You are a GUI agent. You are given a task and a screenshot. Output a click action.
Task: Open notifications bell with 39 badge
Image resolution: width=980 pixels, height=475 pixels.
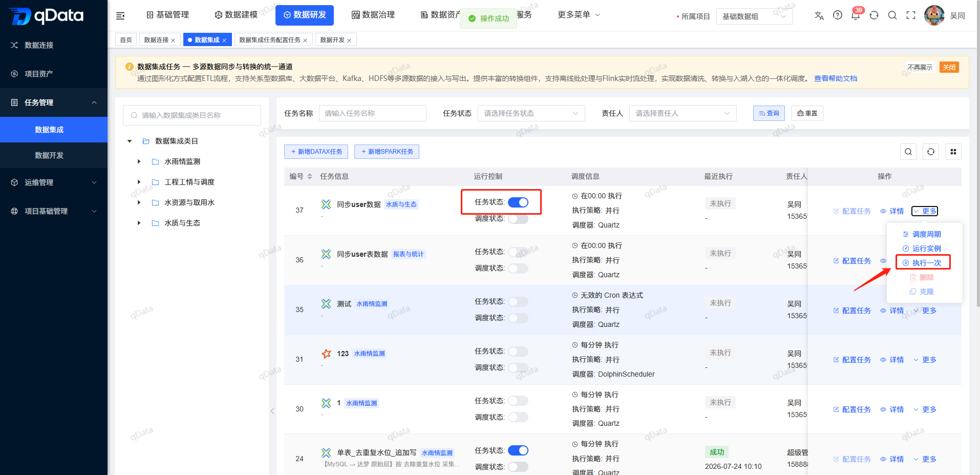pyautogui.click(x=856, y=14)
